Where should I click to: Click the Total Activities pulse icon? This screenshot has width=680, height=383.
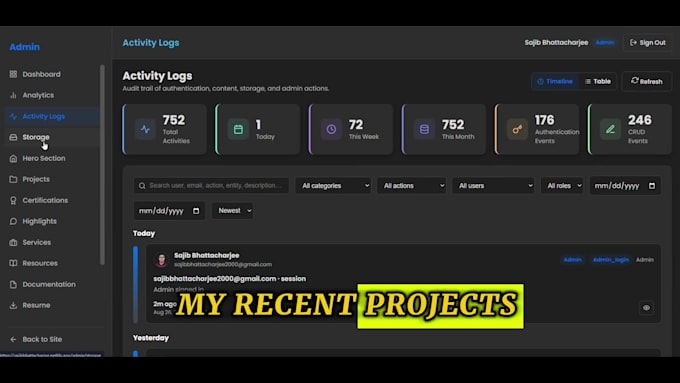coord(145,129)
